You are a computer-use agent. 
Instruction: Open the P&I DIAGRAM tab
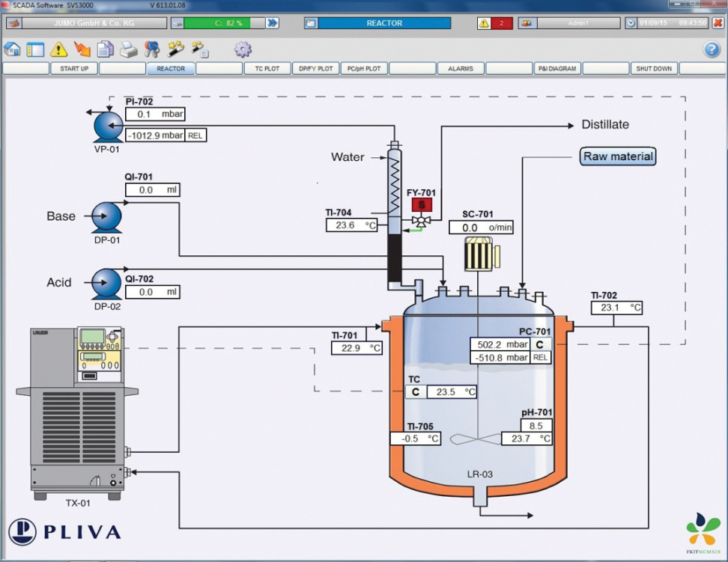tap(556, 68)
